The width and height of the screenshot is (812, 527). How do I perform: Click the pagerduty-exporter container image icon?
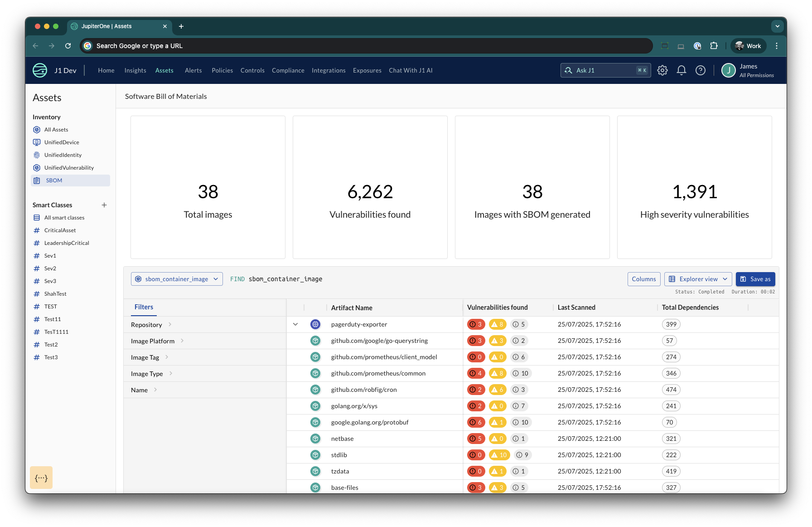pos(315,324)
